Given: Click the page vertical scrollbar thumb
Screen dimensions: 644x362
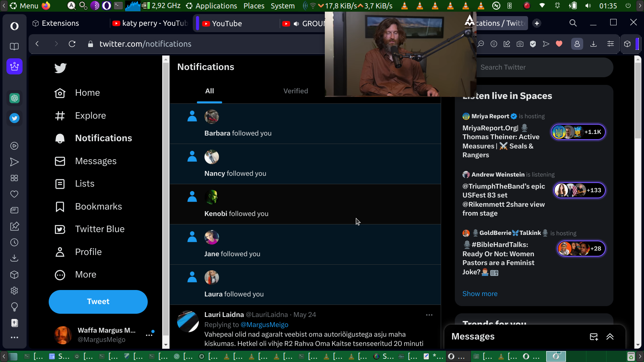Looking at the screenshot, I should click(x=638, y=101).
